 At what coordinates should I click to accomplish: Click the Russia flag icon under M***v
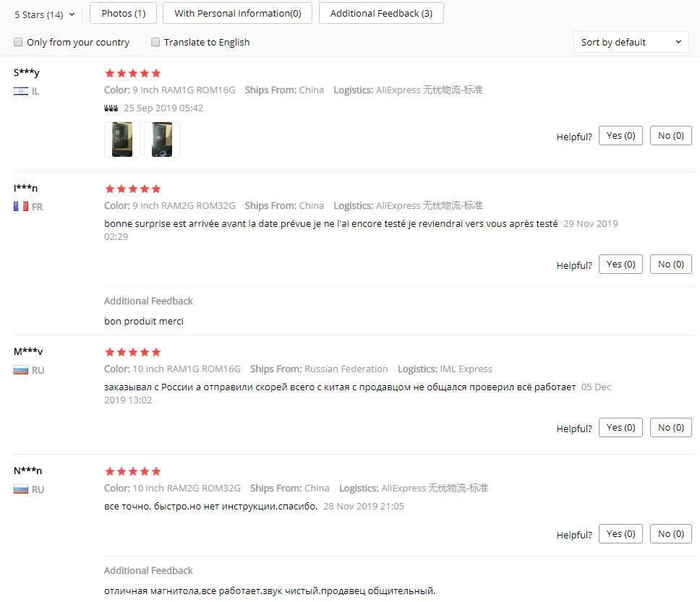(20, 370)
